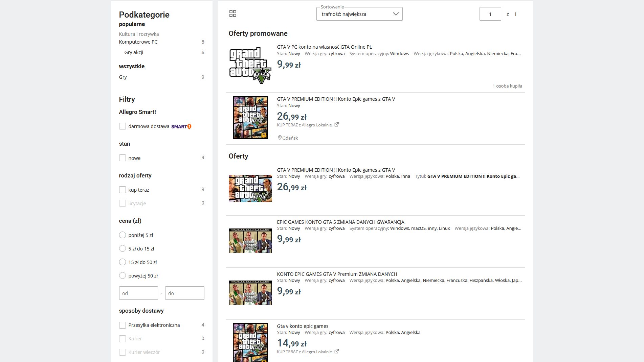Open 'EPIC GAMES KONTO GTA 5 ZMIANA DANYCH GWARANCJA'
The height and width of the screenshot is (362, 644).
click(340, 222)
